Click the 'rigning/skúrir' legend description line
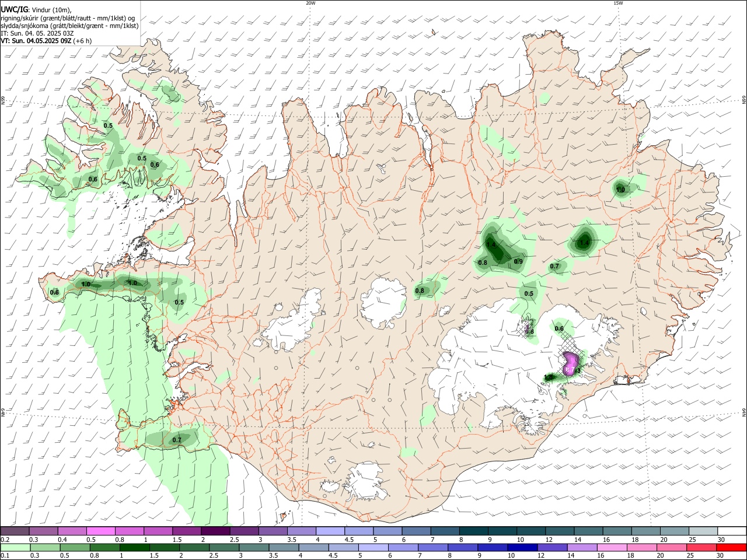Screen dimensions: 747x560 click(x=67, y=18)
